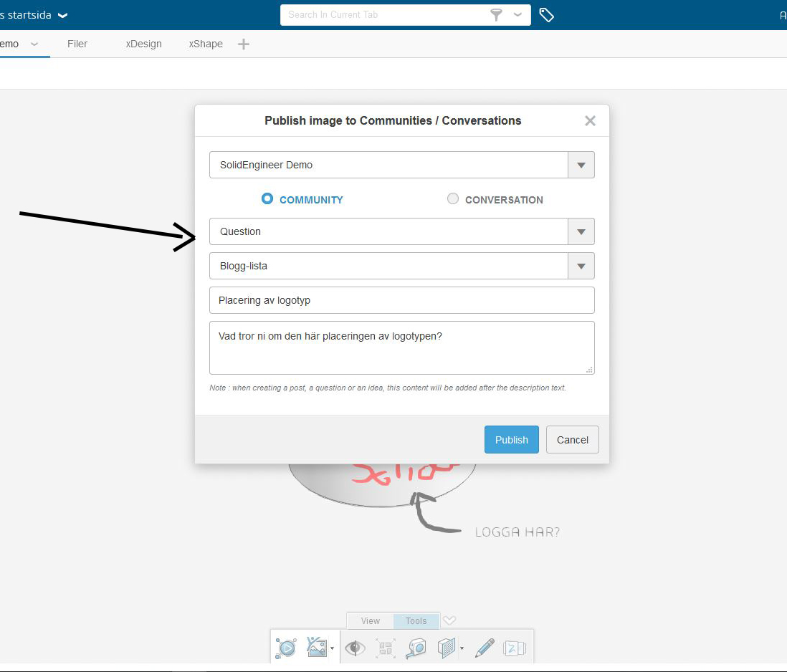Select the pencil markup tool
The image size is (787, 672).
[485, 648]
